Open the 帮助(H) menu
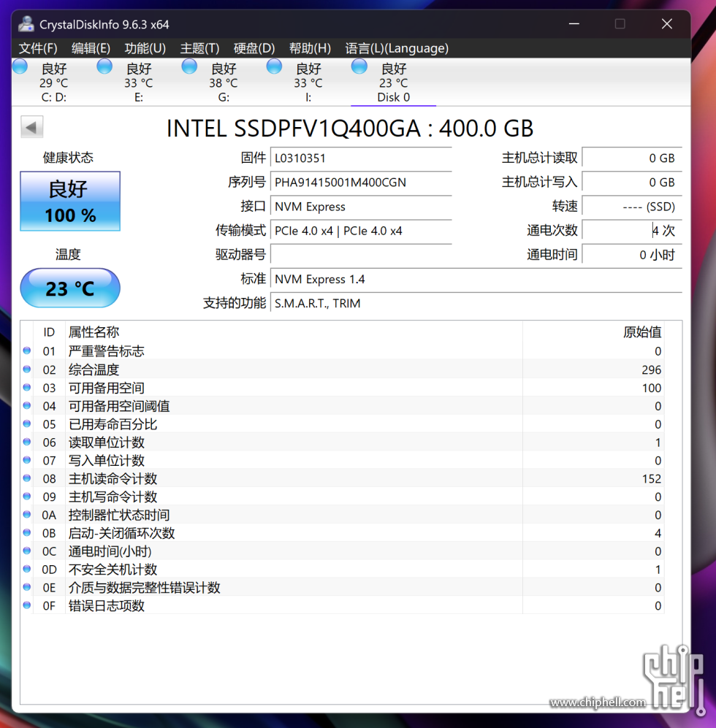Viewport: 716px width, 728px height. tap(310, 48)
